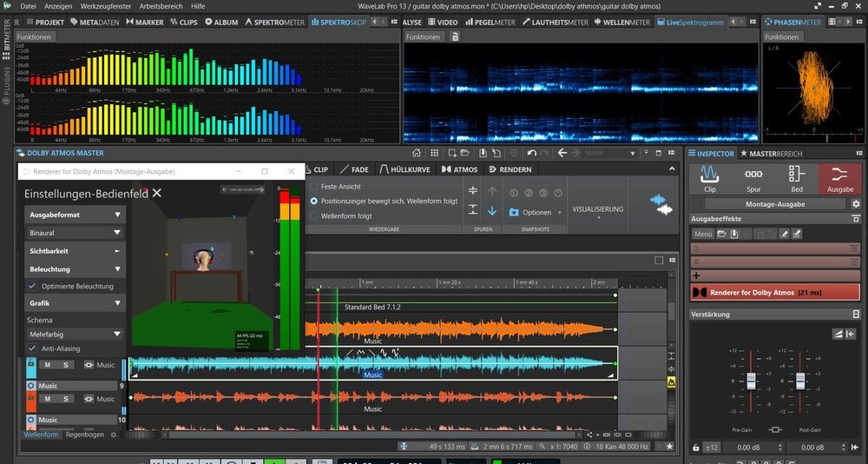The height and width of the screenshot is (464, 868).
Task: Select the Clip inspector icon
Action: (710, 178)
